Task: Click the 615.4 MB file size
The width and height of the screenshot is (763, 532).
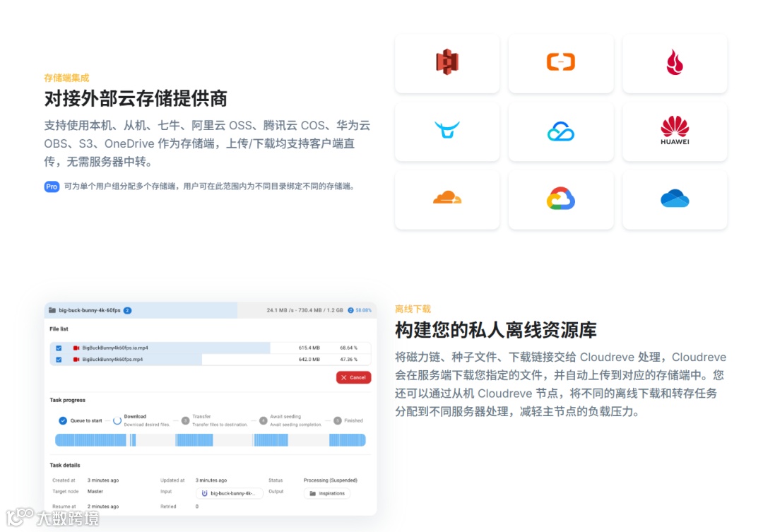Action: pos(309,348)
